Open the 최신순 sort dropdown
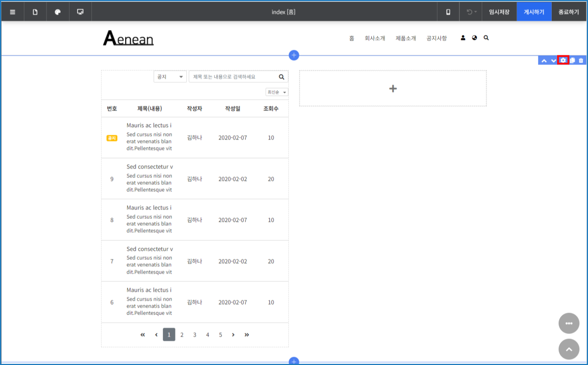 pyautogui.click(x=276, y=92)
